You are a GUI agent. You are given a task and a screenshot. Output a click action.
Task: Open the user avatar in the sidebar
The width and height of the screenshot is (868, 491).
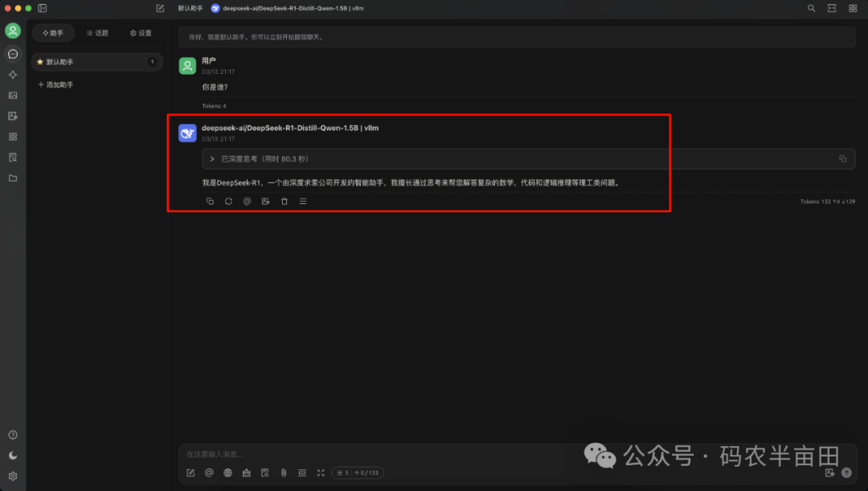(x=13, y=31)
